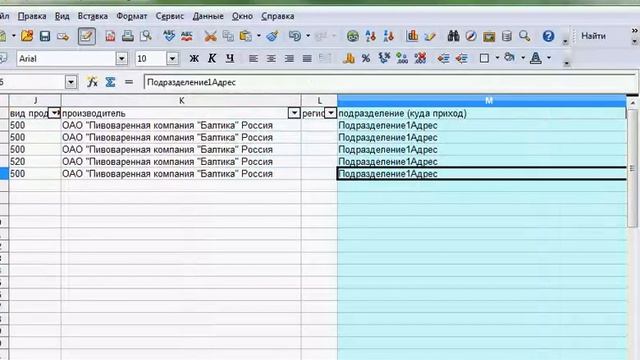Toggle Edit File mode
The image size is (640, 360).
click(86, 36)
